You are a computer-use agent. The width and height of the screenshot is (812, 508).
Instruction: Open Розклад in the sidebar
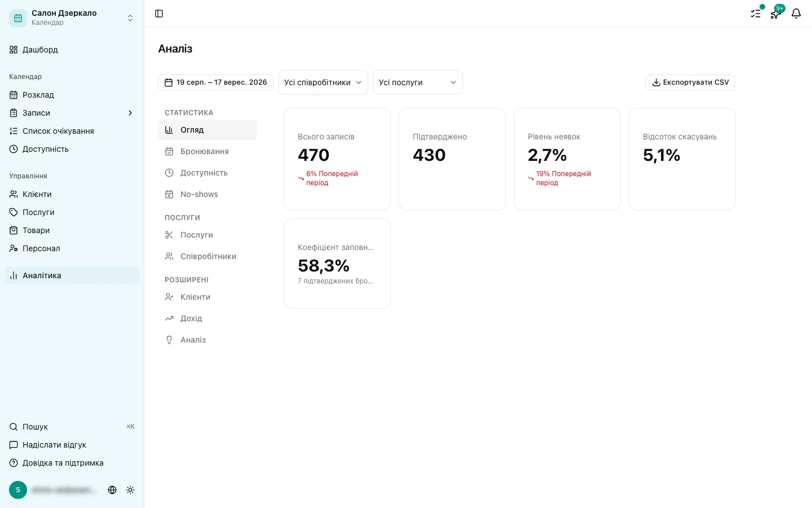pos(72,95)
